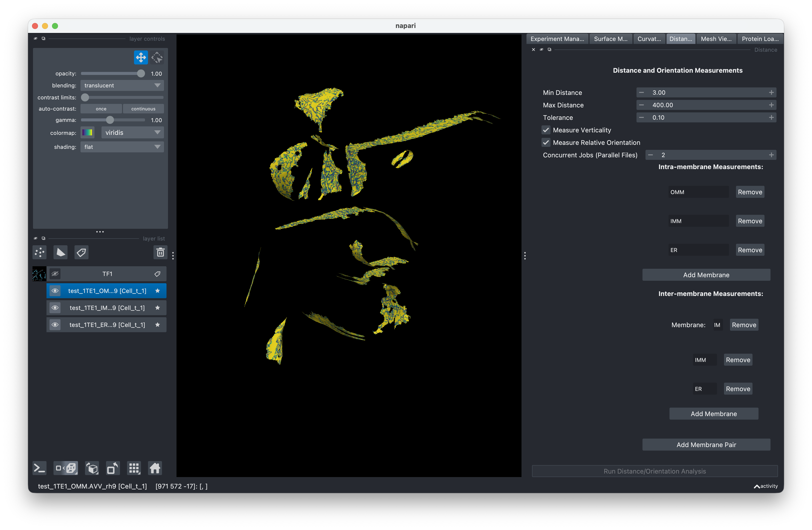The height and width of the screenshot is (530, 812).
Task: Open the viridis colormap dropdown
Action: [x=133, y=133]
